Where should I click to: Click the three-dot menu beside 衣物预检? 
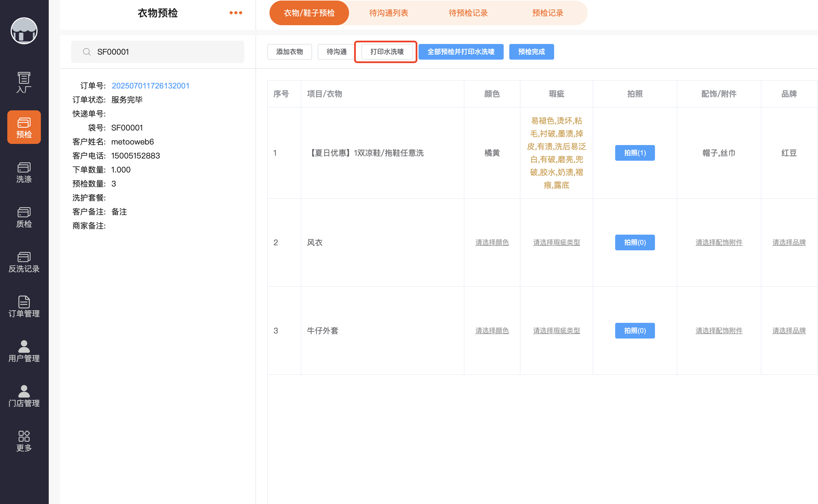click(235, 13)
